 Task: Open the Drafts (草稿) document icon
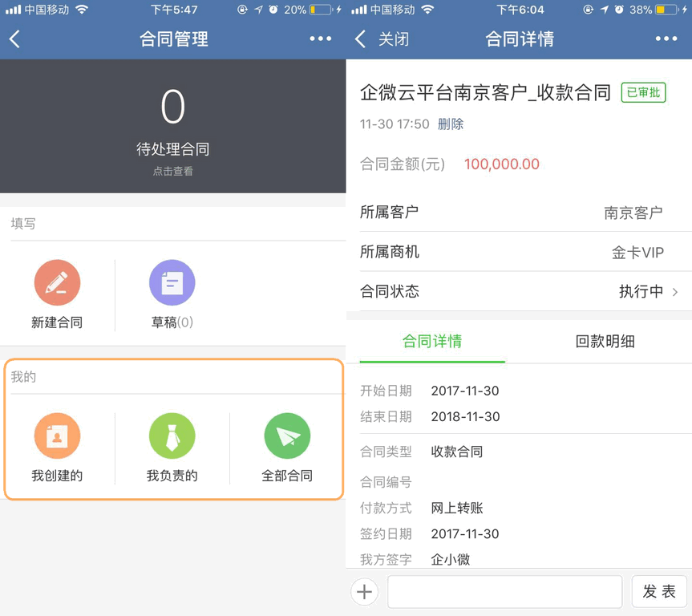pyautogui.click(x=172, y=283)
